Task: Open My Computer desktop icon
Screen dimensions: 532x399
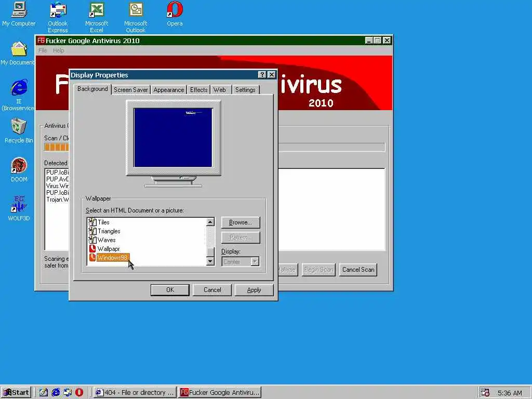Action: click(19, 14)
